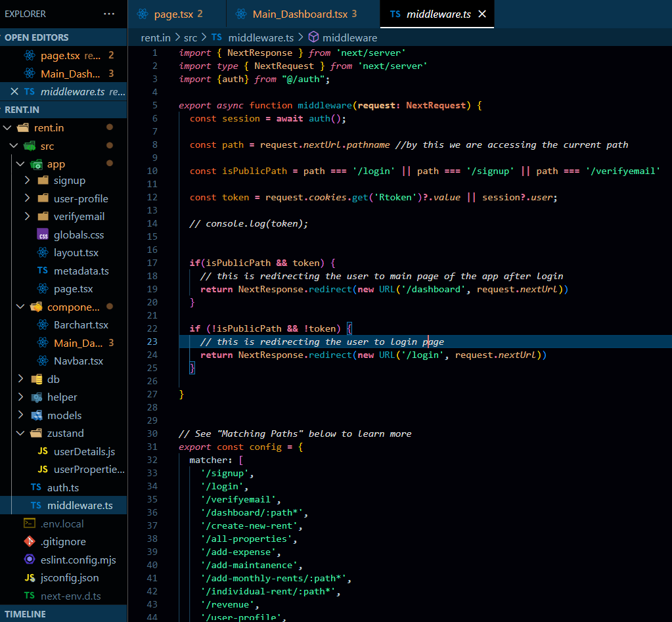The image size is (672, 622).
Task: Click src in the breadcrumb bar
Action: point(189,37)
